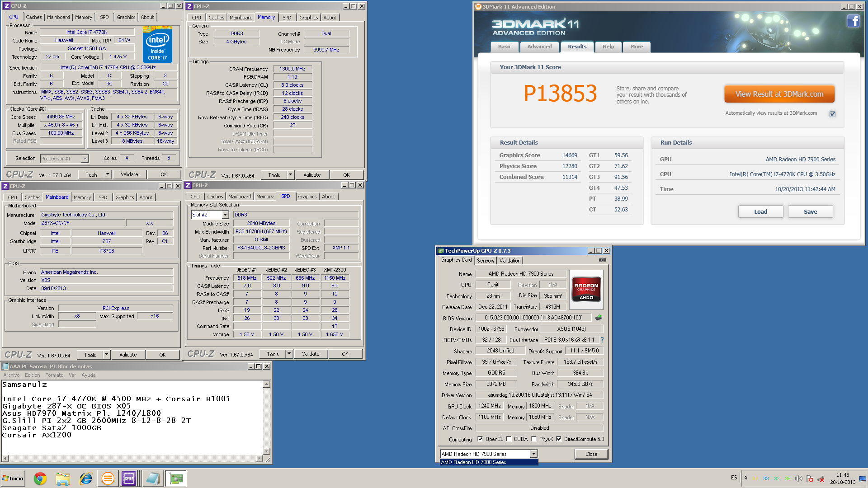Screen dimensions: 868x488
Task: Click the orange 3DMark taskbar icon
Action: click(108, 479)
